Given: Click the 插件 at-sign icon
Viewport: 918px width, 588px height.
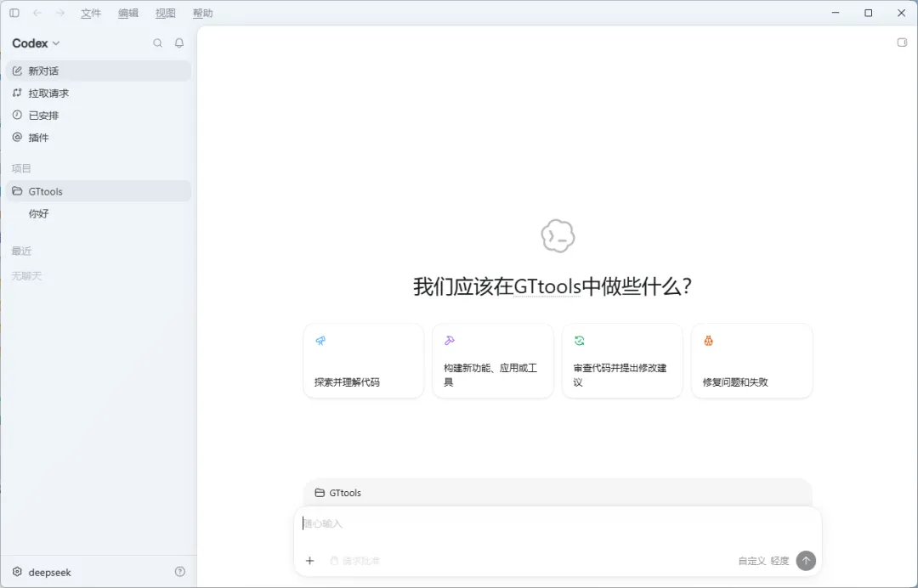Looking at the screenshot, I should pos(17,138).
